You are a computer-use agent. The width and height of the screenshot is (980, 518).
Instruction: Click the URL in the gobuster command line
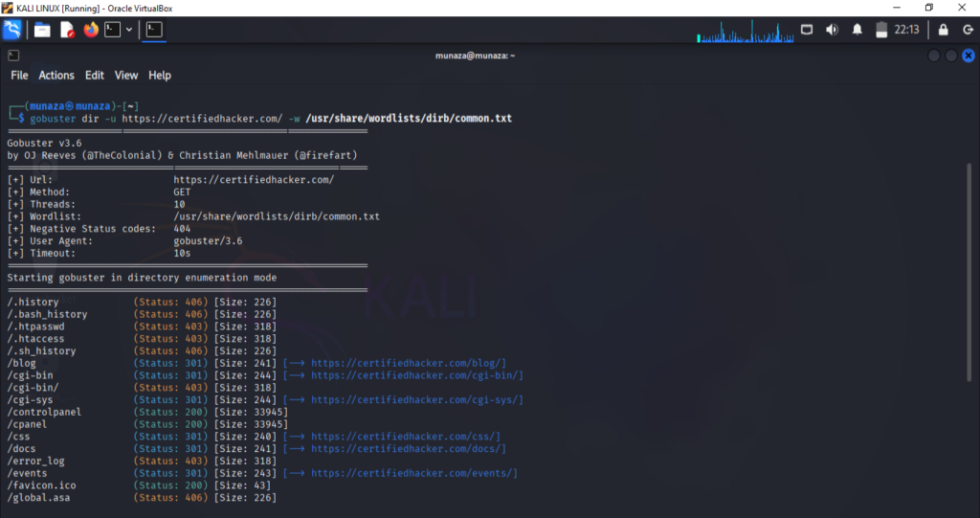tap(202, 118)
